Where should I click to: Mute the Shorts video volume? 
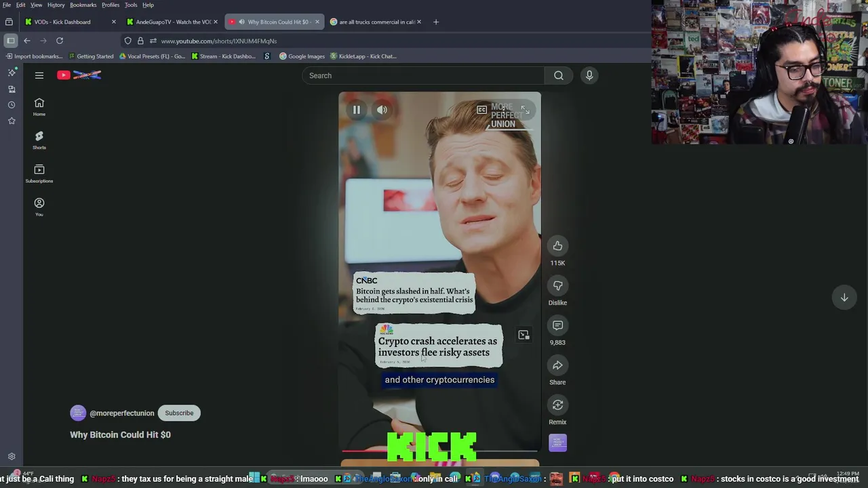(382, 110)
